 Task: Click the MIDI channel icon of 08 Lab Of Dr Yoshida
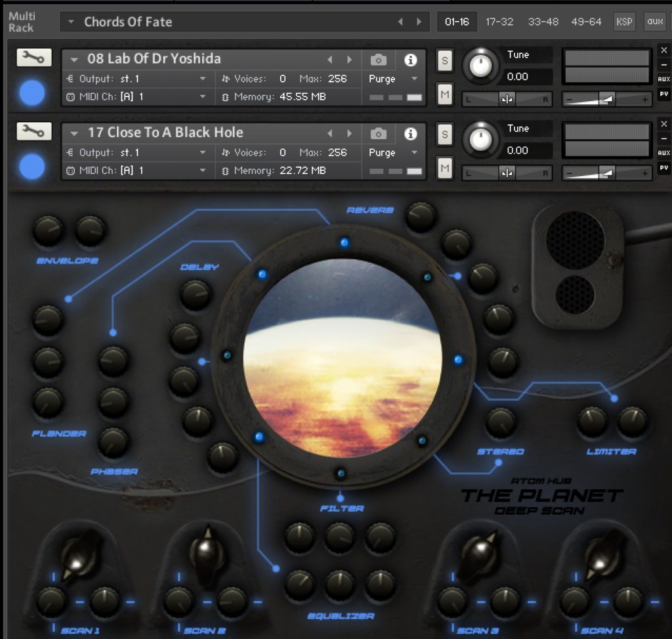71,97
